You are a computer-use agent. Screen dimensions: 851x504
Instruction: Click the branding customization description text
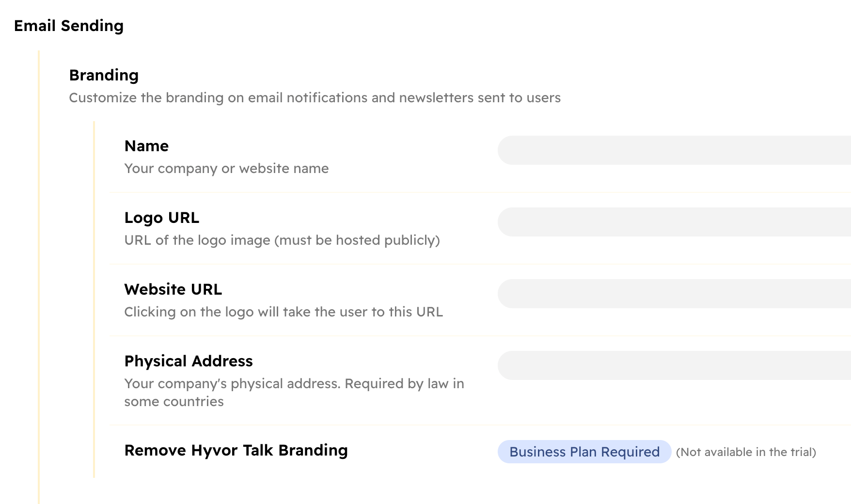[315, 97]
